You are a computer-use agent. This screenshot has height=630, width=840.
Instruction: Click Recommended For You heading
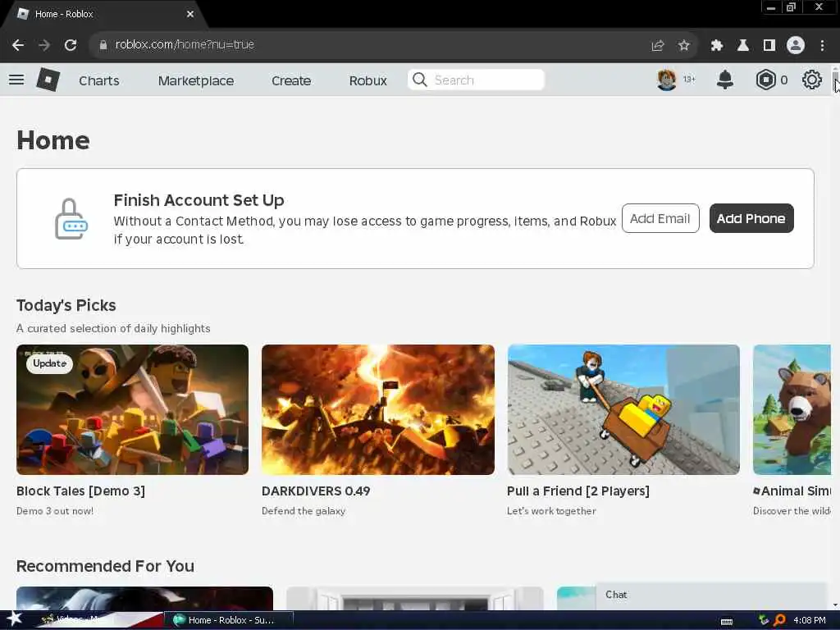tap(106, 566)
